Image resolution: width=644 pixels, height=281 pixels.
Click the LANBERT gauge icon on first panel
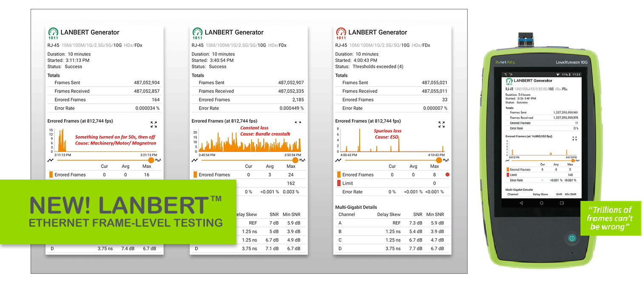point(53,32)
